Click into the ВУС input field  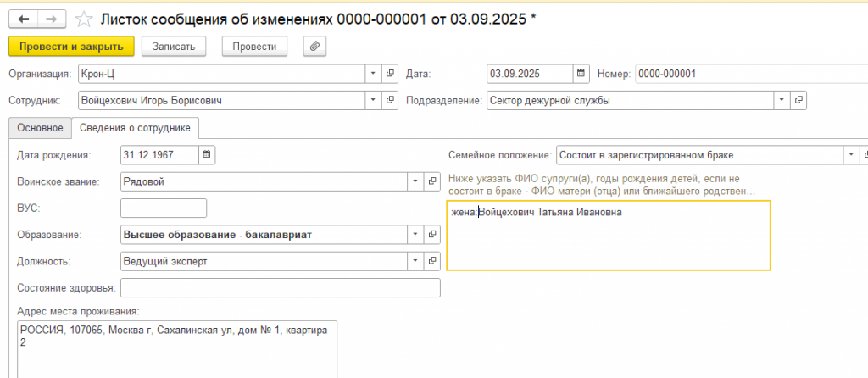pyautogui.click(x=164, y=208)
